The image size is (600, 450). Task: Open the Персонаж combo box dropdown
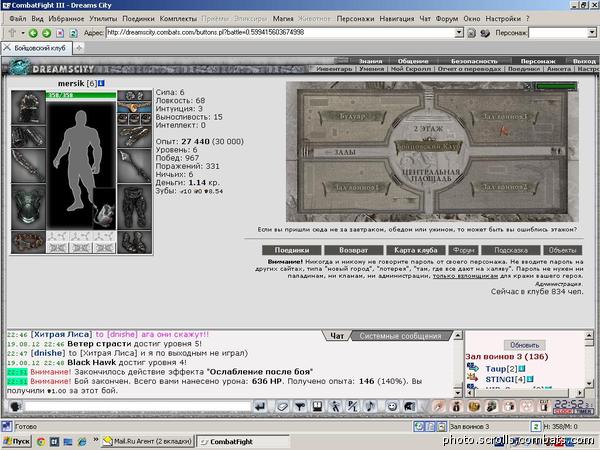pos(592,33)
